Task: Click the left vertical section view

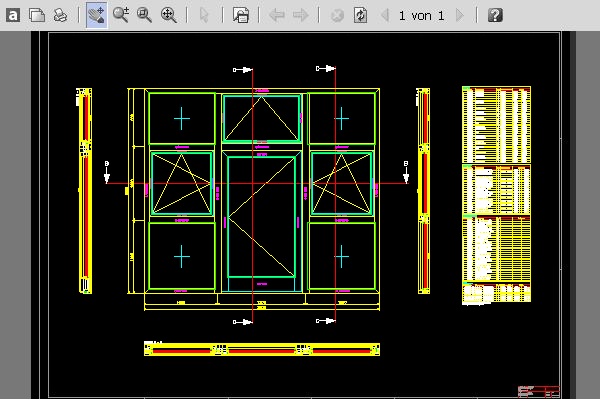Action: pos(84,191)
